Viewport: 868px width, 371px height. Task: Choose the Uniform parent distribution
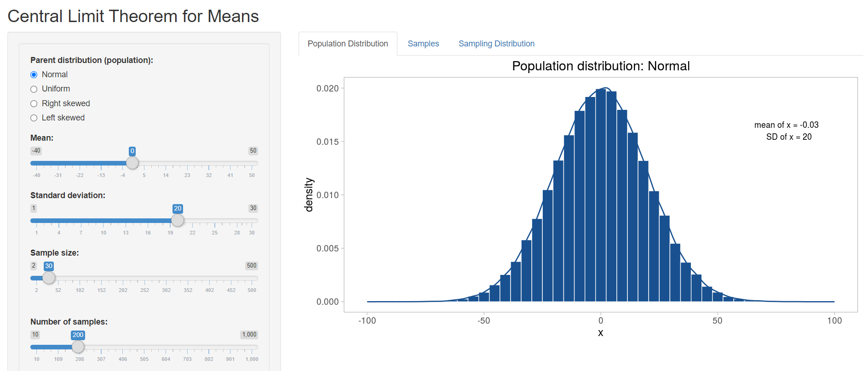coord(34,89)
